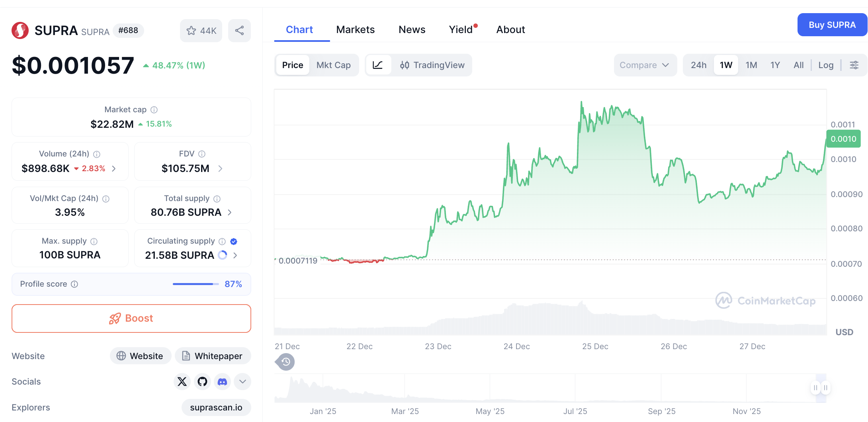The height and width of the screenshot is (422, 868).
Task: Open the Whitepaper link
Action: (213, 356)
